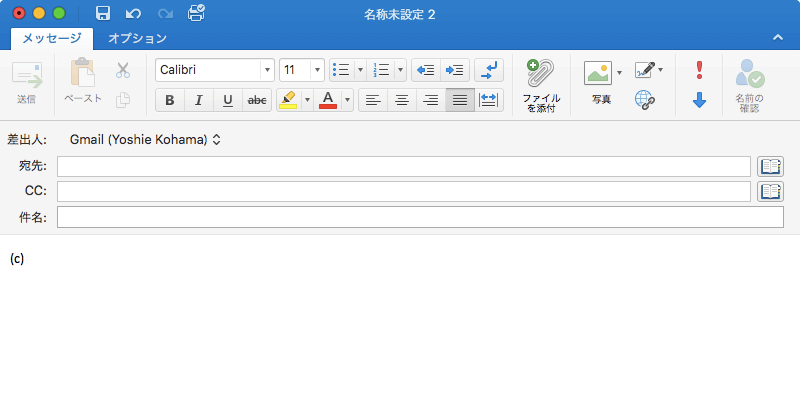Click the text direction switch icon
Screen dimensions: 800x400
click(x=489, y=70)
